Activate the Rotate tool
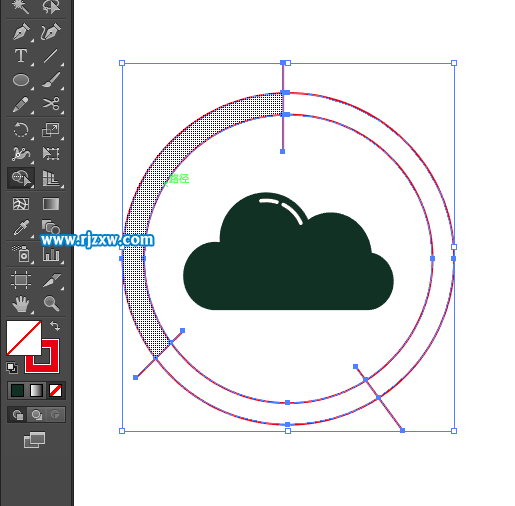 point(21,130)
